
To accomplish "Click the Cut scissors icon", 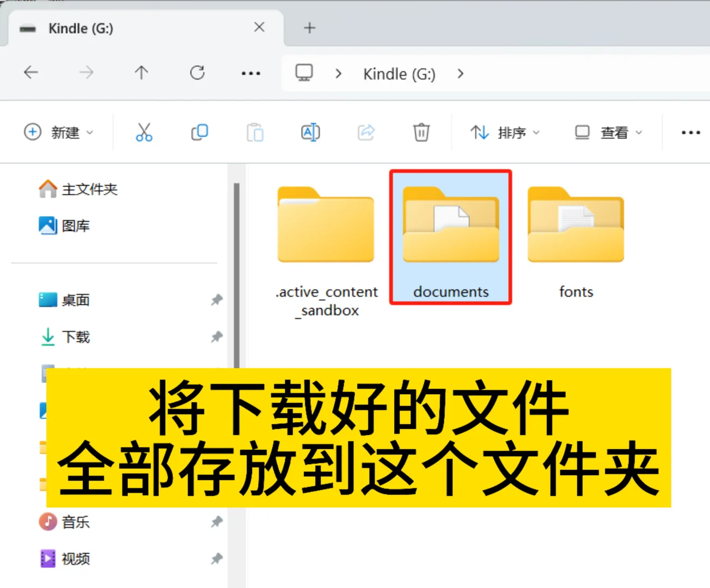I will [x=144, y=132].
